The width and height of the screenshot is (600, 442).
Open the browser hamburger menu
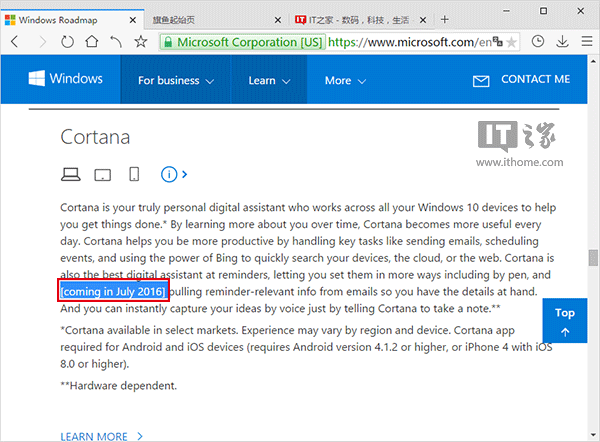click(587, 41)
